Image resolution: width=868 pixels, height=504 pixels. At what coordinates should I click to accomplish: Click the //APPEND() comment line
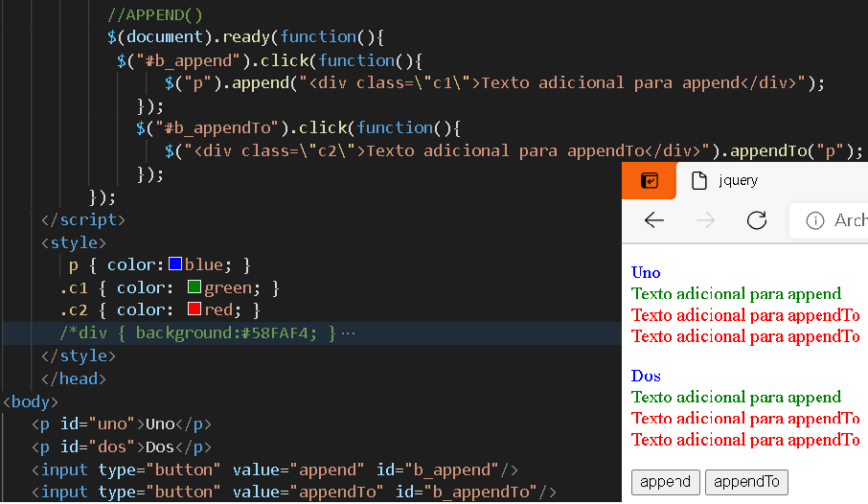pos(155,15)
